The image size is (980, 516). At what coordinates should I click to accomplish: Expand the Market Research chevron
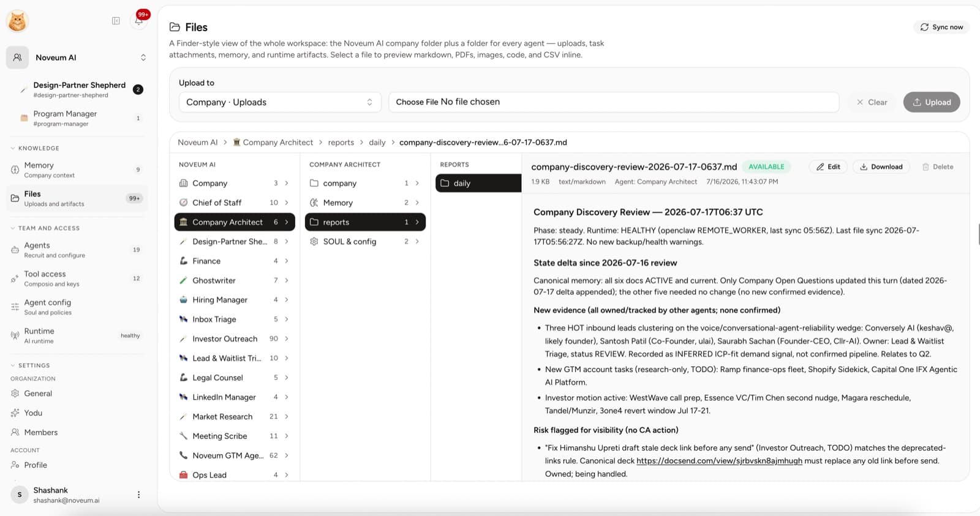tap(287, 417)
